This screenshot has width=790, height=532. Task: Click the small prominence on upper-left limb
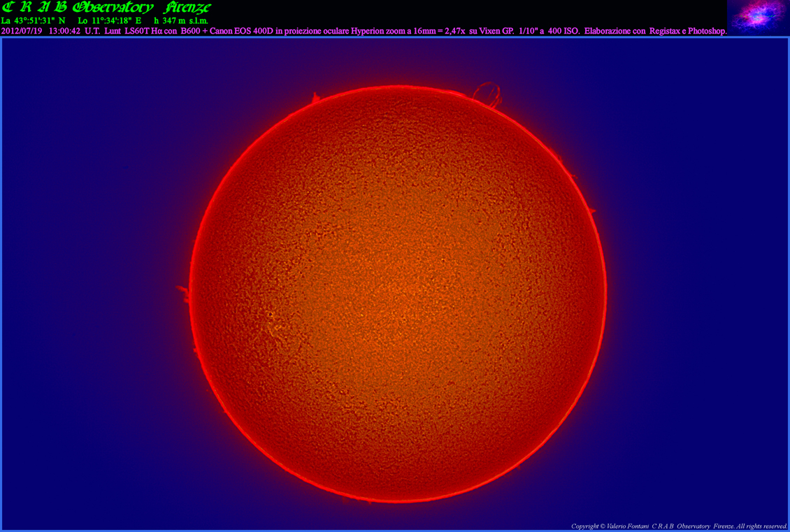pyautogui.click(x=315, y=99)
